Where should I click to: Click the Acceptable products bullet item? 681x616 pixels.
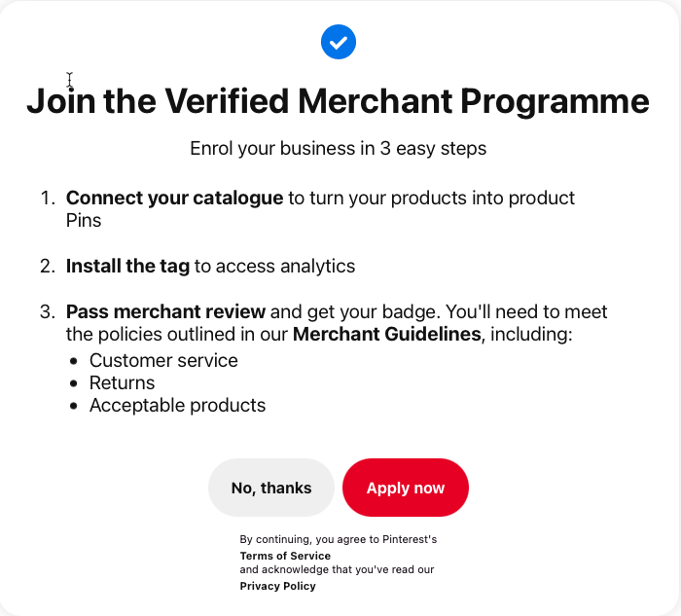[x=178, y=406]
